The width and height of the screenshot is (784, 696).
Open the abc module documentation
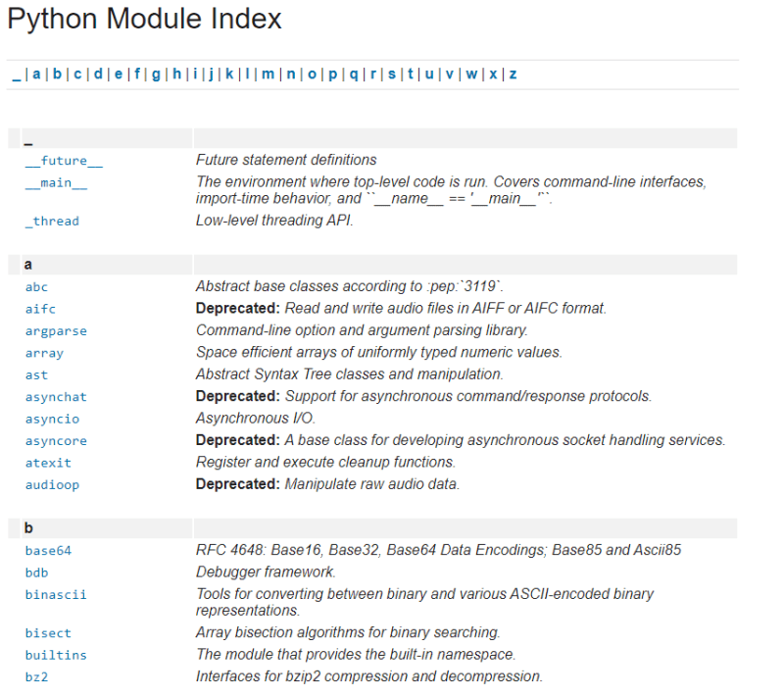pos(36,286)
